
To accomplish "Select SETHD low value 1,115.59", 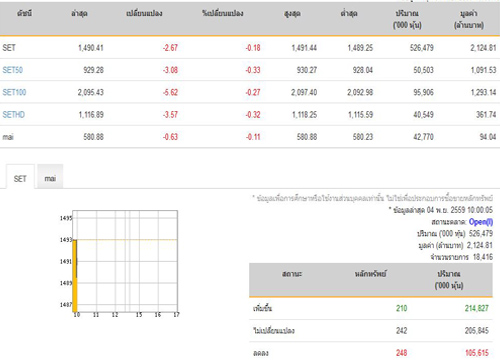I will click(x=360, y=115).
